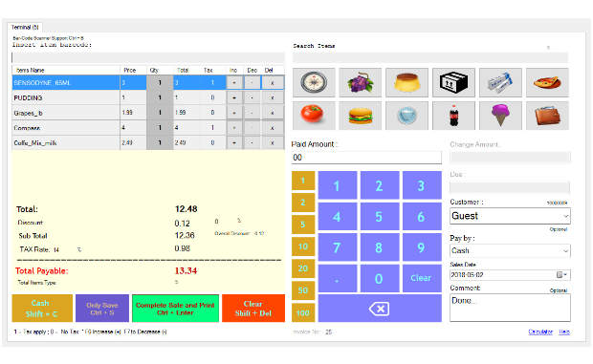Add the tomato product to cart
Screen dimensions: 593x364
314,116
